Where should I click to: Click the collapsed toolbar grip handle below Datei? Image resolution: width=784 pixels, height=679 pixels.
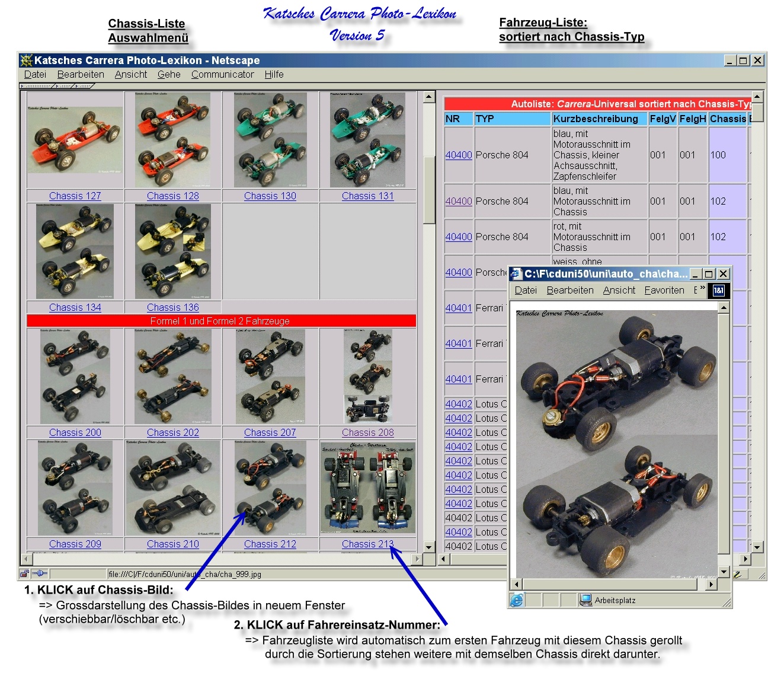(x=37, y=86)
